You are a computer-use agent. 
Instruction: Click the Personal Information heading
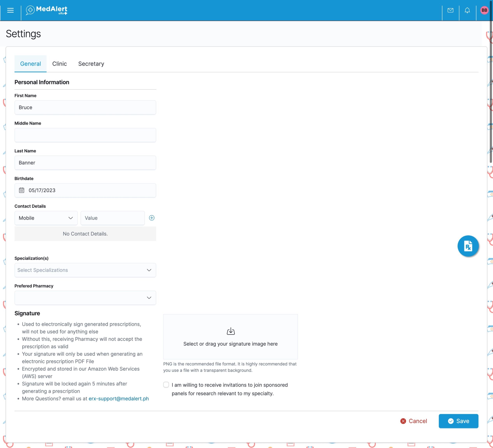(x=42, y=82)
